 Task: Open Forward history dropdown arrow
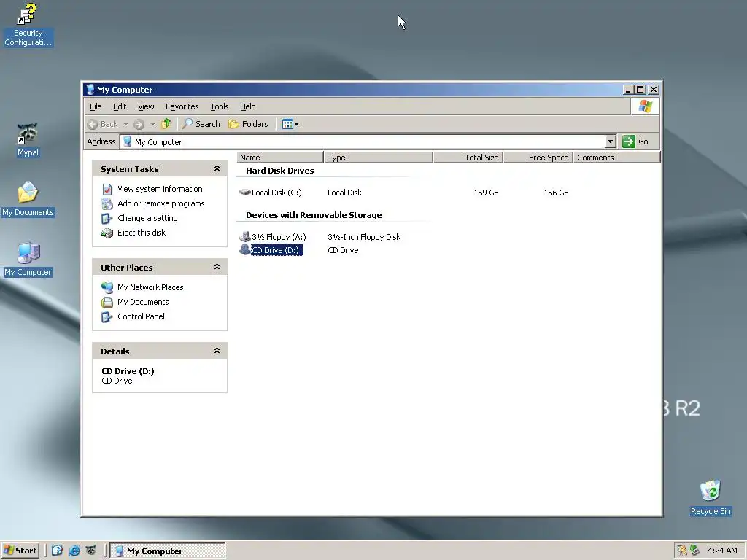click(153, 124)
